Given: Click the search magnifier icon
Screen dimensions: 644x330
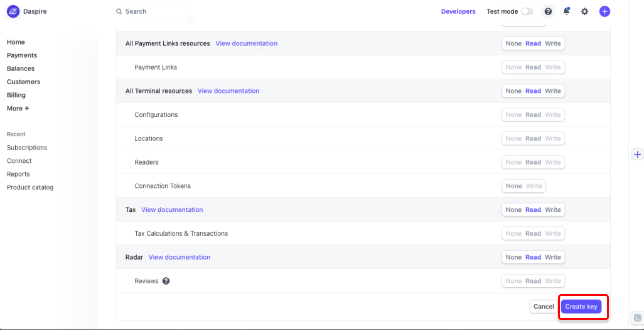Looking at the screenshot, I should click(119, 11).
